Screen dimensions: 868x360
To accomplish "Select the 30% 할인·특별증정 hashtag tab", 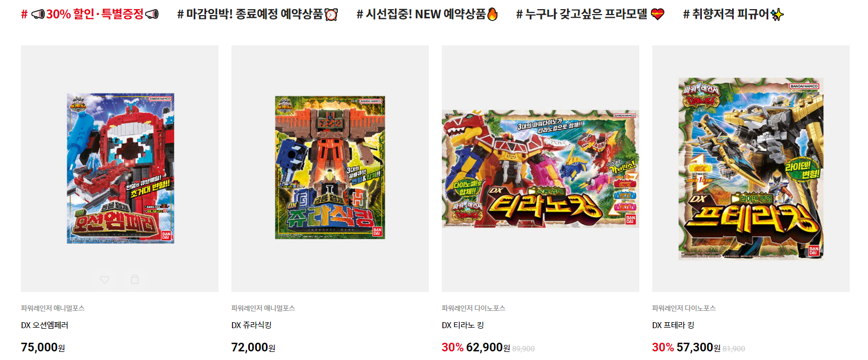I will (x=90, y=14).
